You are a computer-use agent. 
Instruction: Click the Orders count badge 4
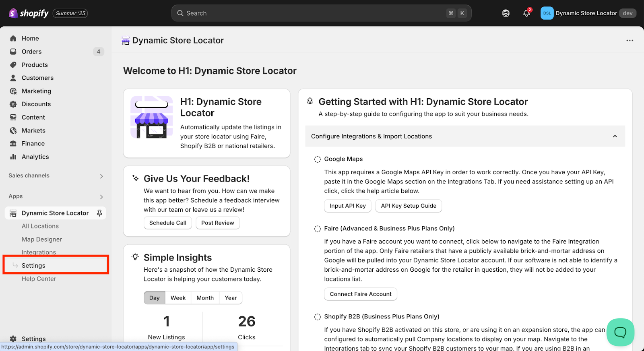pos(99,52)
